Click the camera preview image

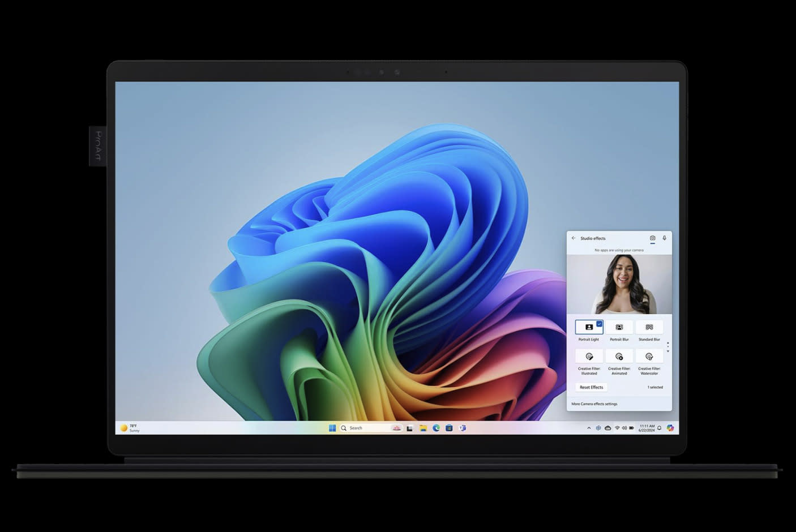[619, 284]
